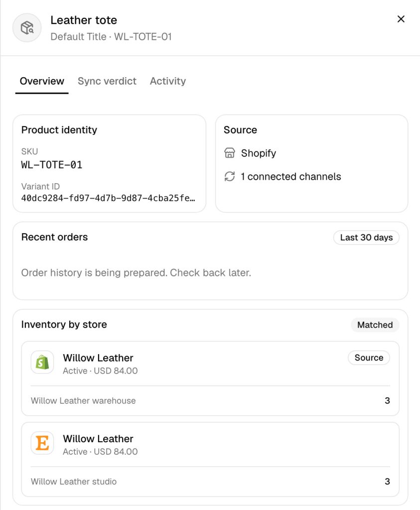
Task: Click the subtitle 'Default Title · WL-TOTE-01'
Action: point(111,37)
